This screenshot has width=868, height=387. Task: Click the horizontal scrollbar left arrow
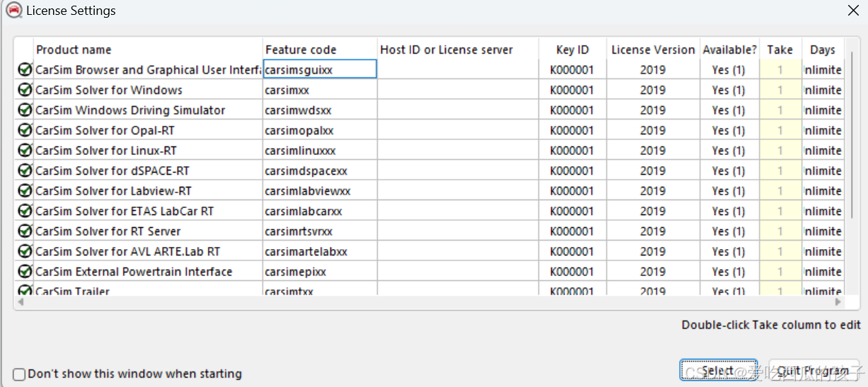[20, 301]
